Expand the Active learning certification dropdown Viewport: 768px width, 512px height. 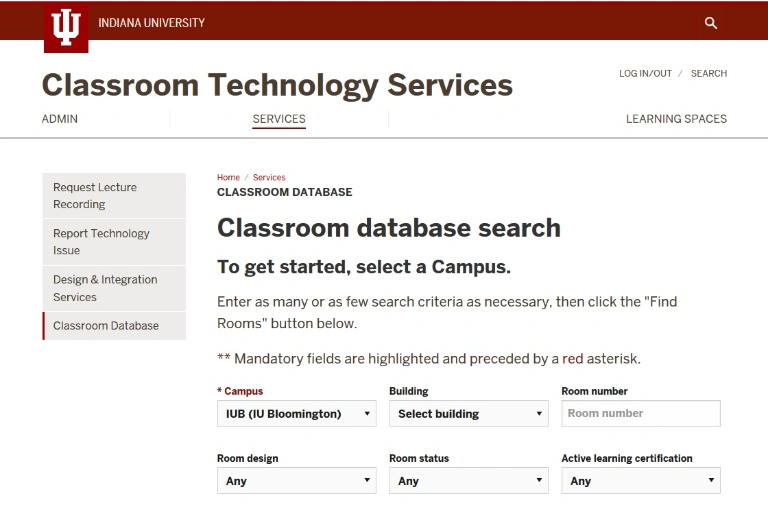(x=640, y=481)
